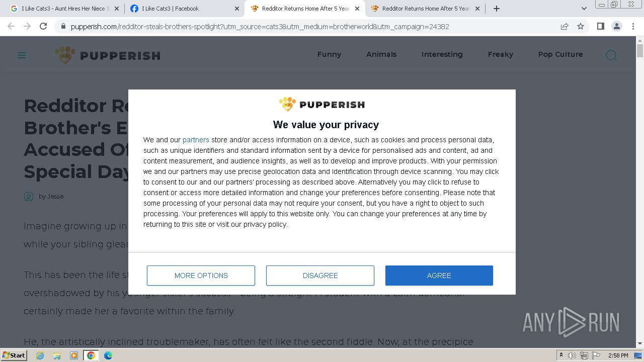Open the browser profile icon

point(616,26)
